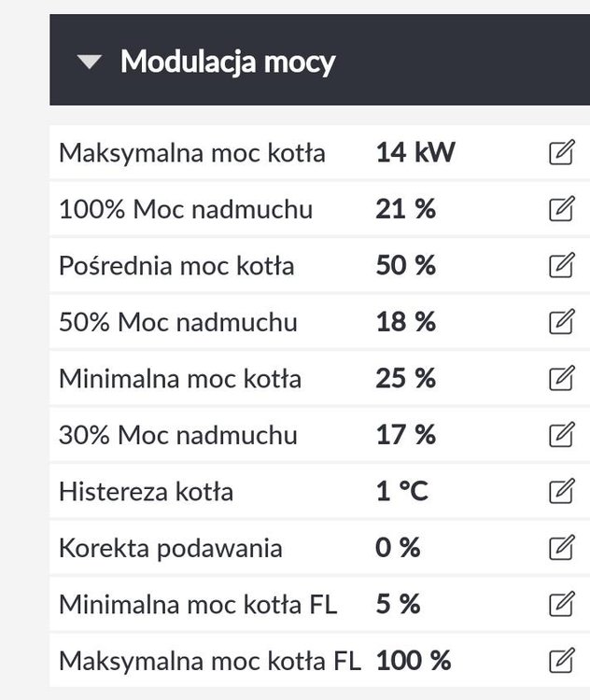The height and width of the screenshot is (700, 590).
Task: Click the Modulacja mocy header title
Action: tap(228, 63)
